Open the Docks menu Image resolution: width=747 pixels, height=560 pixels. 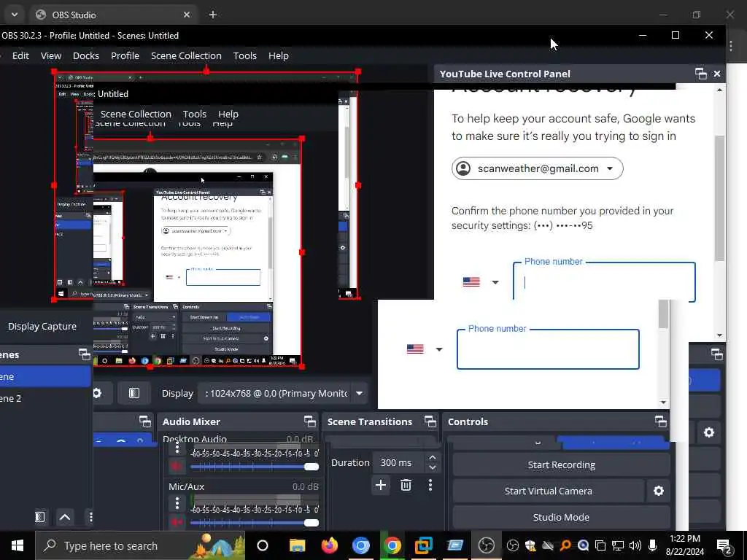[86, 55]
